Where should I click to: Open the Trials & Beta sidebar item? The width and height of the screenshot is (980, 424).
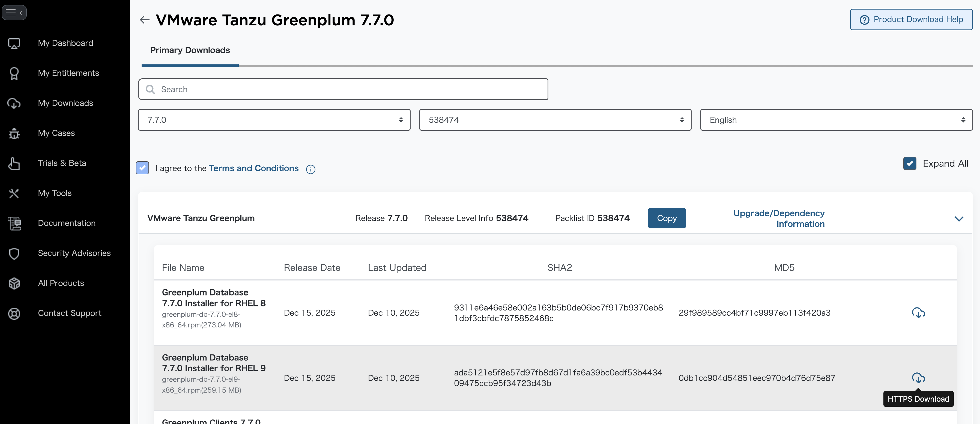tap(62, 163)
